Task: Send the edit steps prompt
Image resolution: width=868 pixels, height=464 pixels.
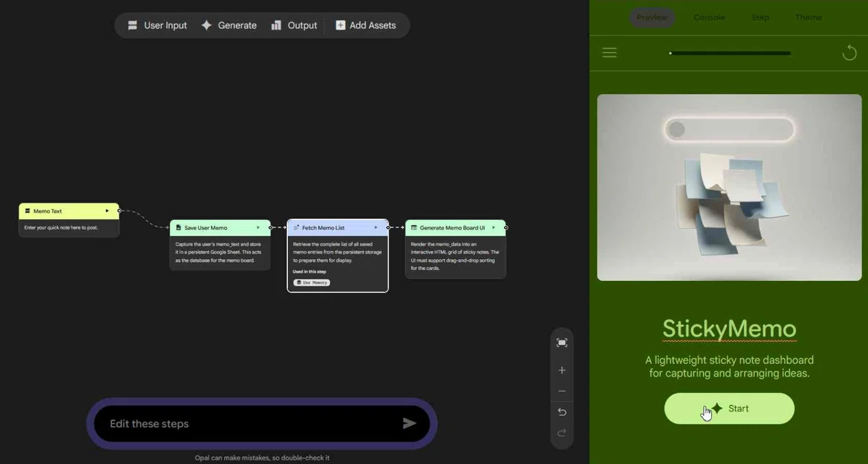Action: tap(409, 423)
